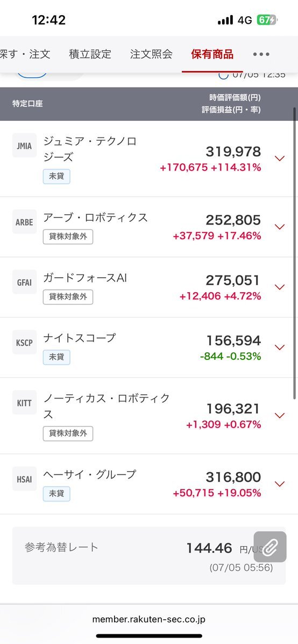The image size is (298, 644).
Task: Switch to the 注文照会 tab
Action: [x=151, y=54]
